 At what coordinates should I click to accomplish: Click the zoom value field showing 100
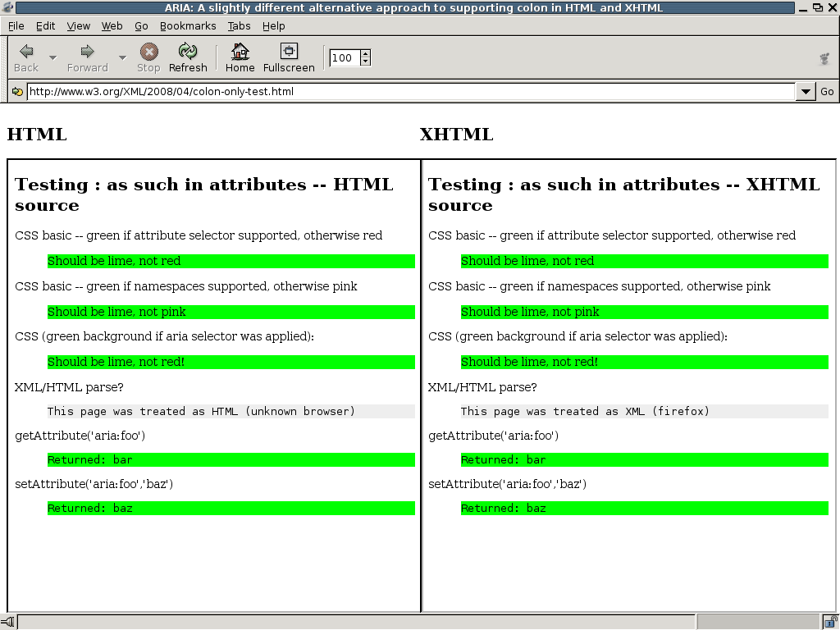[x=345, y=58]
